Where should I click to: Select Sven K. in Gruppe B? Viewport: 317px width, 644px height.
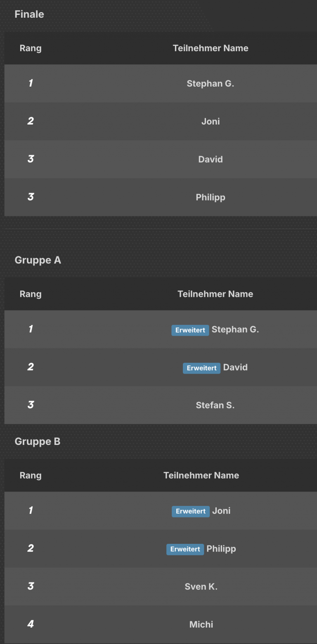pyautogui.click(x=201, y=587)
